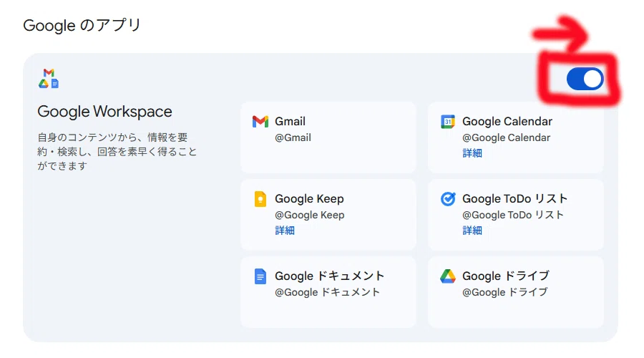Click the Gmail envelope icon
The image size is (644, 358).
coord(260,122)
